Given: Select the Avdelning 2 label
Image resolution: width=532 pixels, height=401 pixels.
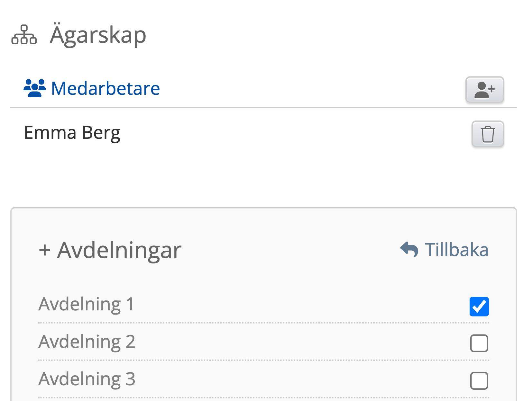Looking at the screenshot, I should pos(87,342).
